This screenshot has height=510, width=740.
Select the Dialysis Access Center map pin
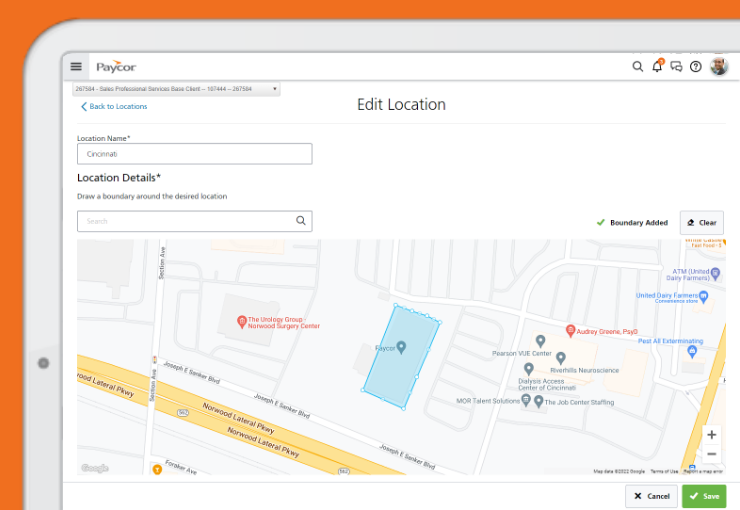pyautogui.click(x=529, y=368)
